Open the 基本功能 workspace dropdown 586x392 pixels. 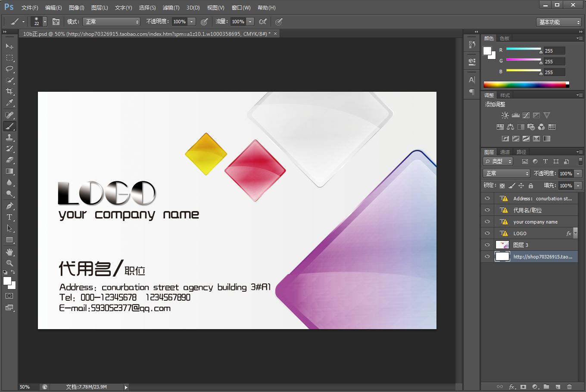coord(560,22)
